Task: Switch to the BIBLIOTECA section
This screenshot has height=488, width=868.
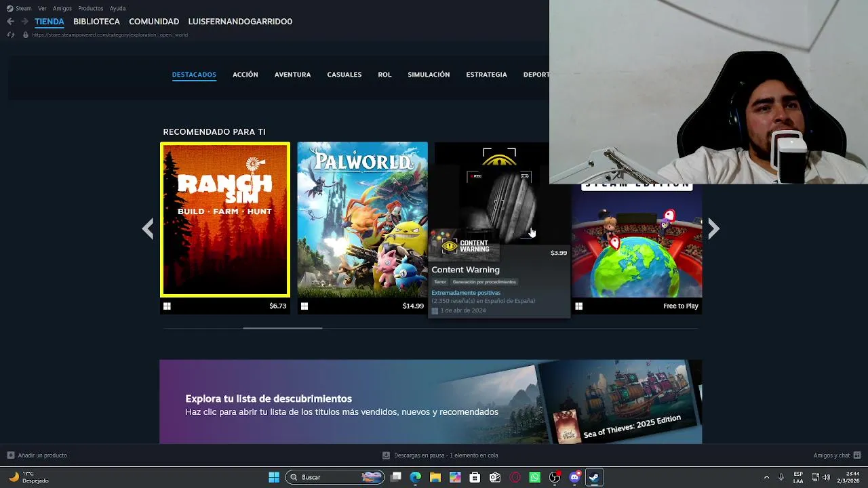Action: (x=96, y=22)
